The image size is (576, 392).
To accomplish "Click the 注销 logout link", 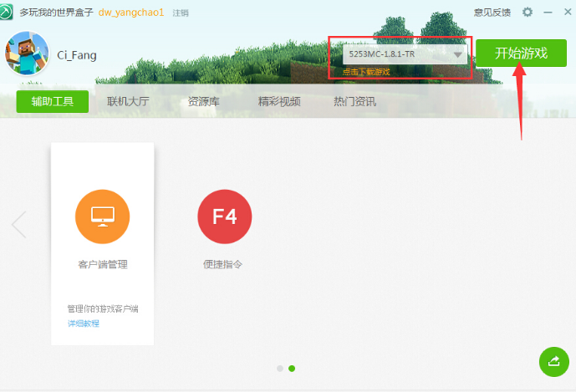I will click(x=181, y=13).
